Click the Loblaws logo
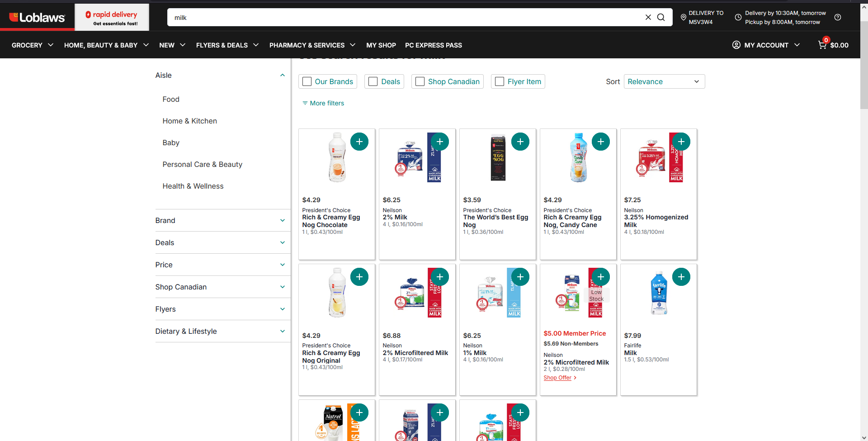This screenshot has height=441, width=868. coord(37,18)
